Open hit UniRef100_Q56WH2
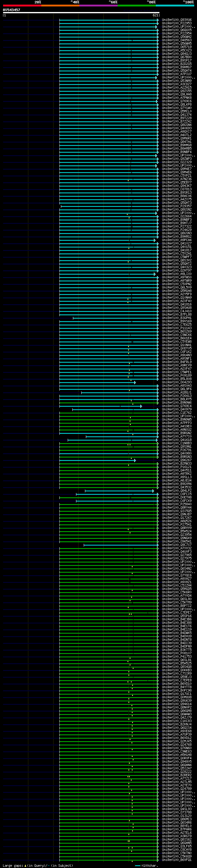This screenshot has height=868, width=197. [x=177, y=37]
